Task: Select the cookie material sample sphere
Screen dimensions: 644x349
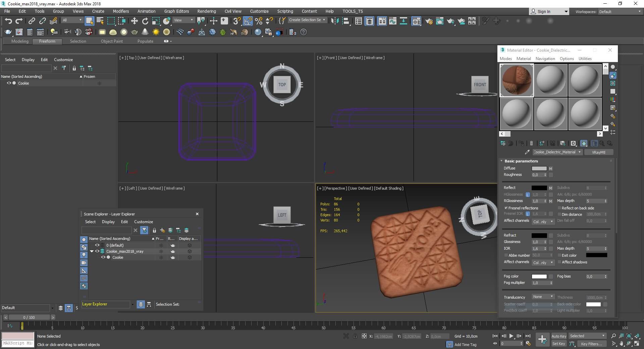Action: point(516,81)
